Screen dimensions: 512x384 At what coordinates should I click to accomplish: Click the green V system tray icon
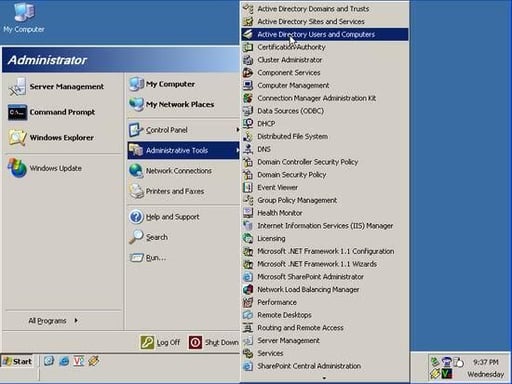click(447, 373)
